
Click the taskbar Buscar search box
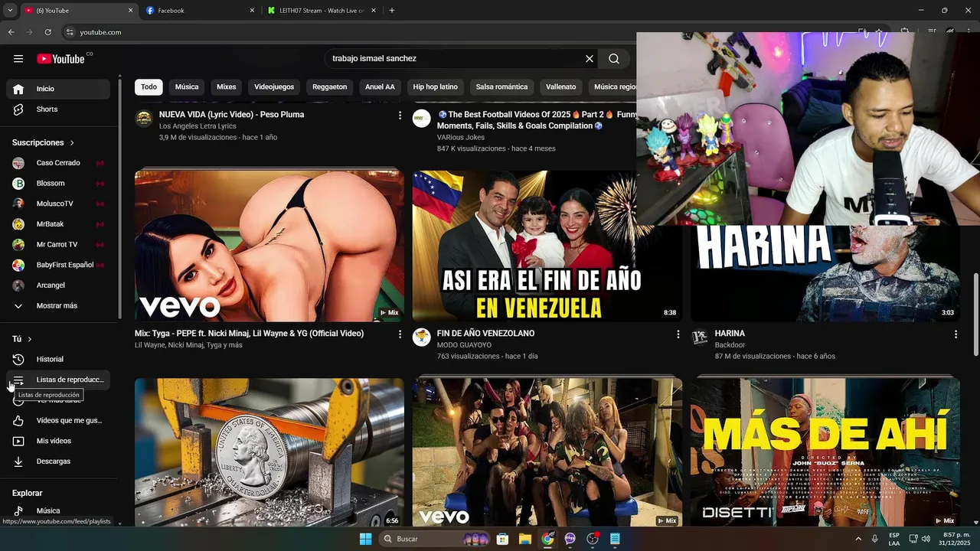(435, 539)
